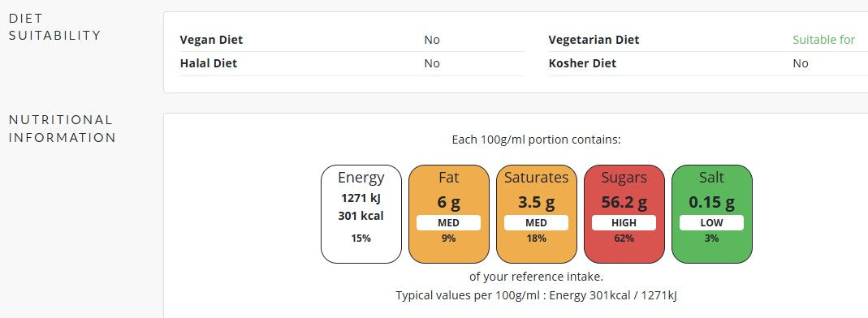Click the LOW badge under Salt
Screen dimensions: 868x318
(x=711, y=223)
